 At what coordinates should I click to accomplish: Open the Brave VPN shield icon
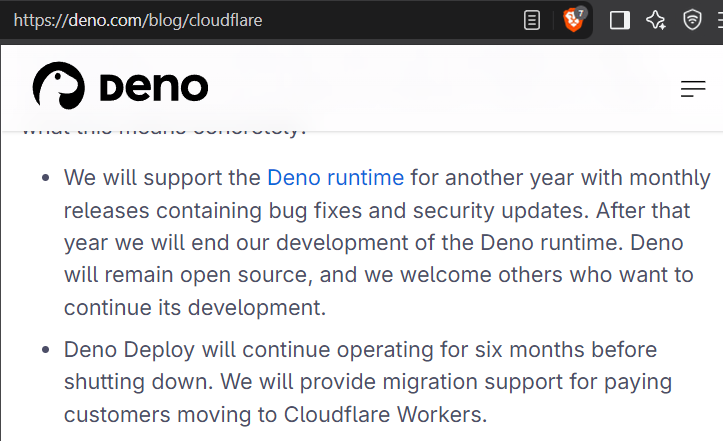692,20
